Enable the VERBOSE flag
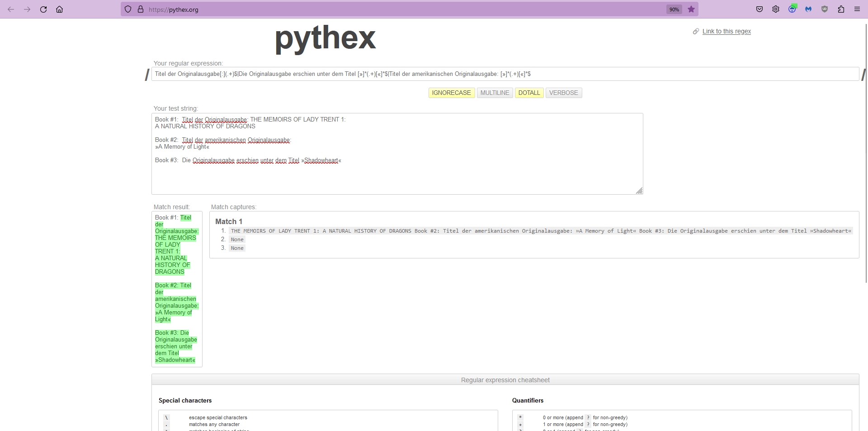Viewport: 868px width, 431px height. [563, 93]
